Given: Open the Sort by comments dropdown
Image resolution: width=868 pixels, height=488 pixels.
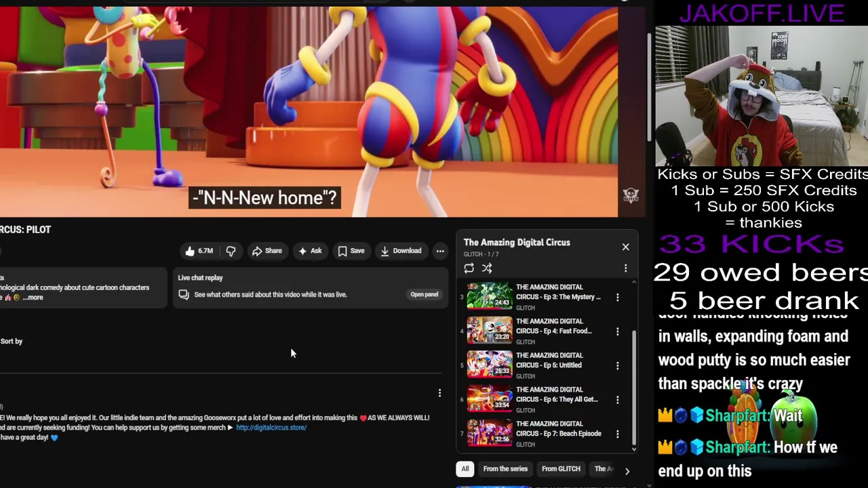Looking at the screenshot, I should tap(12, 341).
